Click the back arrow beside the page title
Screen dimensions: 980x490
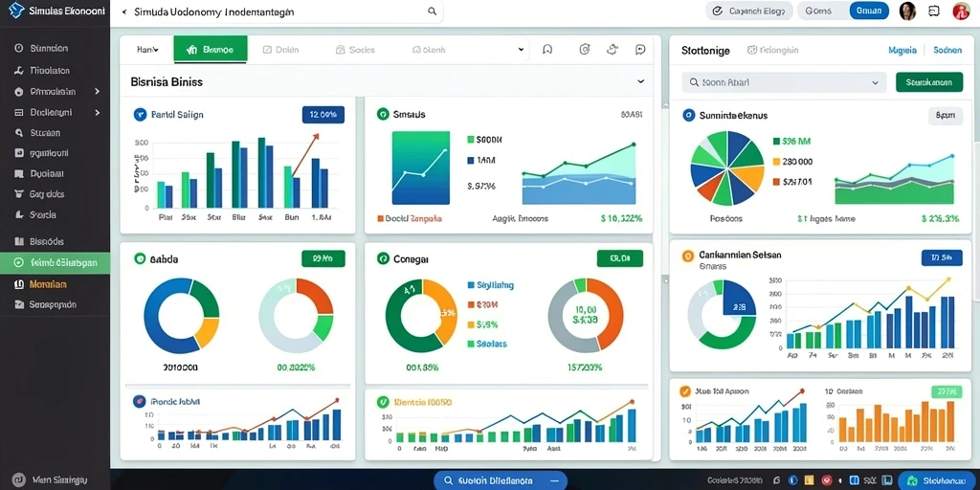coord(123,11)
